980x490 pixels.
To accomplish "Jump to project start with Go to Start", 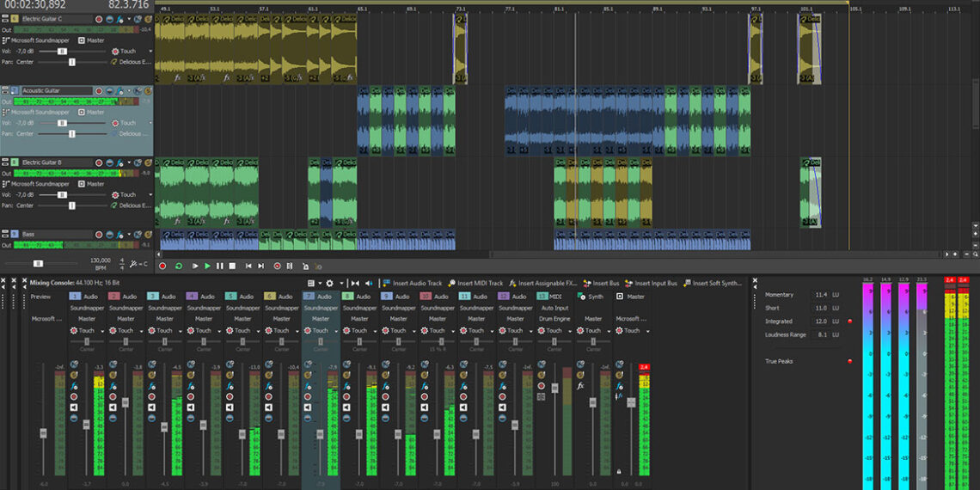I will click(248, 266).
